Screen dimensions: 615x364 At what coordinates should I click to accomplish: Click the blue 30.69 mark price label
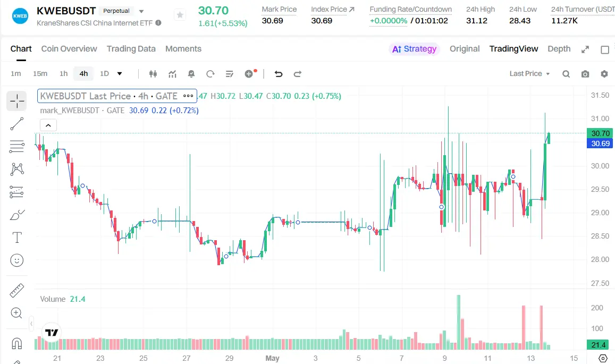[x=600, y=143]
